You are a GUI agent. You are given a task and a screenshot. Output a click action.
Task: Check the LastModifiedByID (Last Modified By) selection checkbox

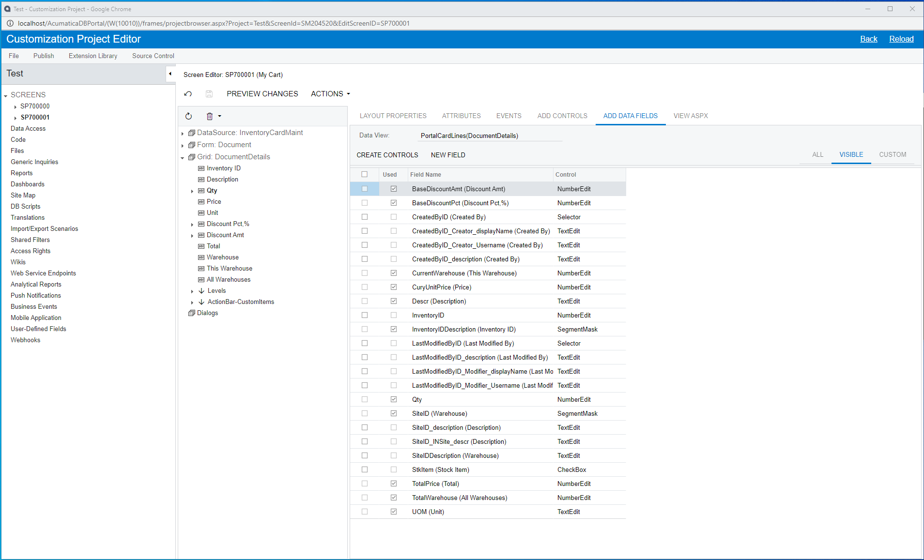[x=365, y=343]
